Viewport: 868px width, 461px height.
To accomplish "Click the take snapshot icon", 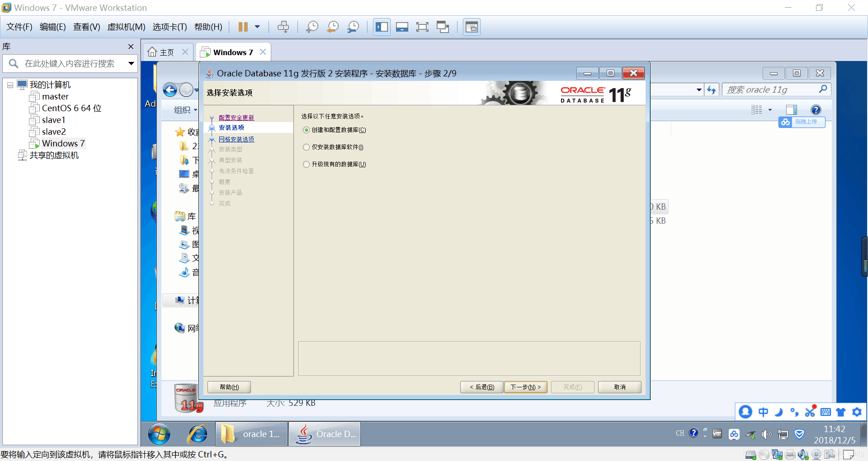I will tap(312, 27).
